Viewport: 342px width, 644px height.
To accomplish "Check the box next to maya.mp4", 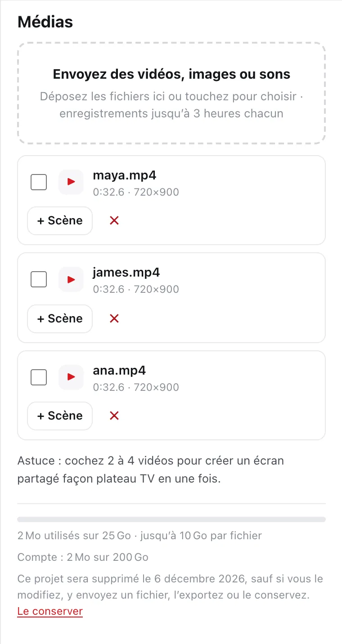I will [x=39, y=182].
